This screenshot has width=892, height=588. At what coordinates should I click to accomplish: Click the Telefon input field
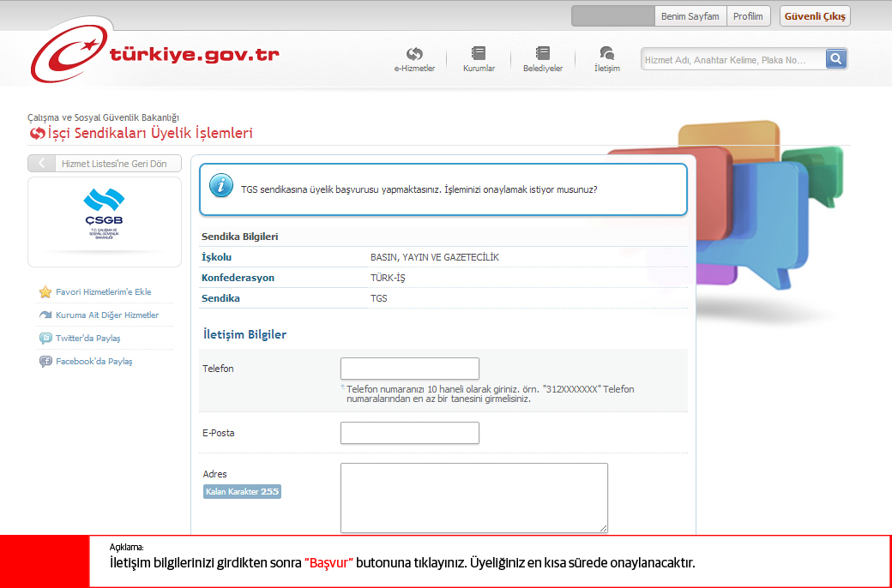(x=409, y=368)
